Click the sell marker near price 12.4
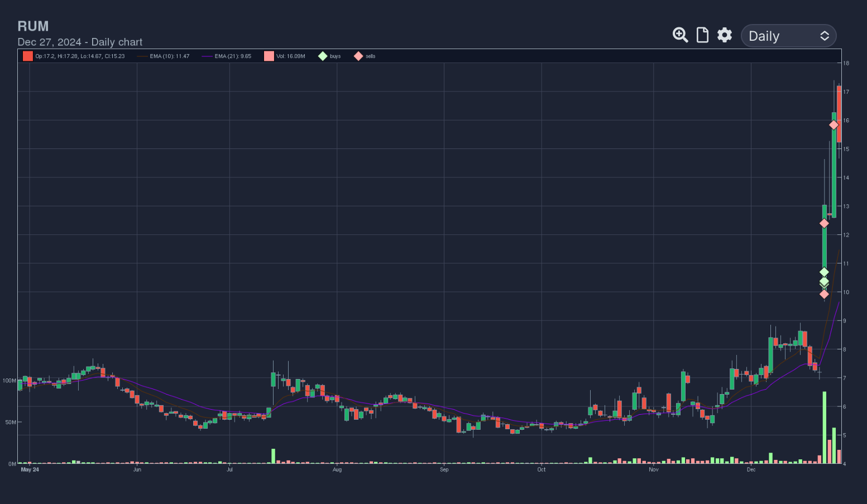The width and height of the screenshot is (867, 504). coord(824,223)
